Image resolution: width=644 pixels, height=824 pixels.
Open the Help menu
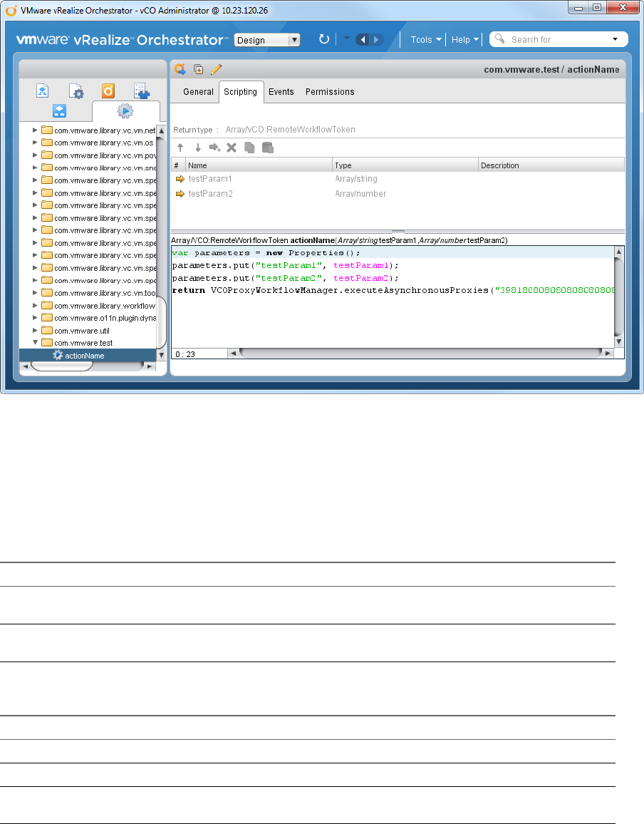(465, 39)
